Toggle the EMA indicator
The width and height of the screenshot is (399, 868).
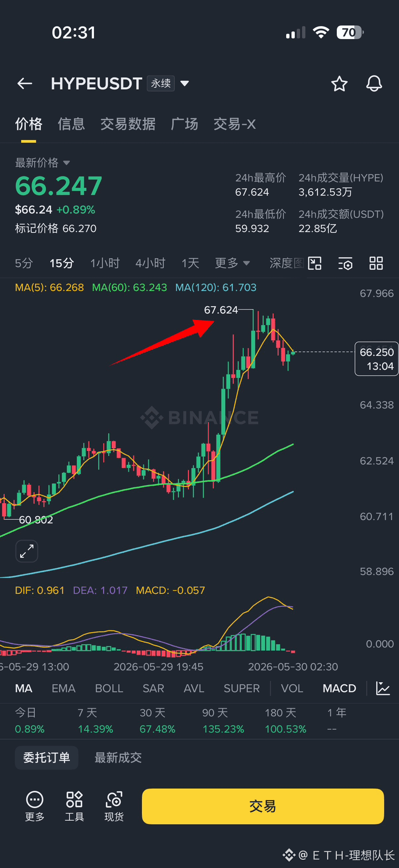(x=64, y=688)
